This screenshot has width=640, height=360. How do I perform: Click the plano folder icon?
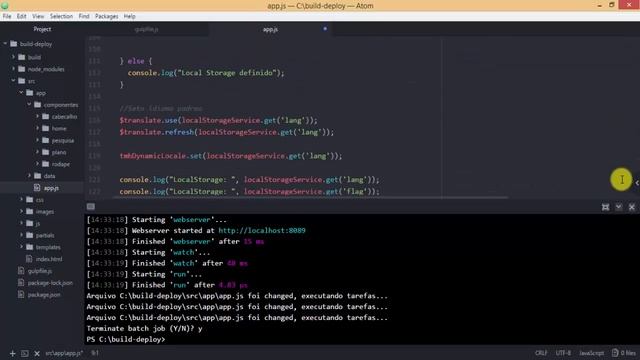[46, 152]
